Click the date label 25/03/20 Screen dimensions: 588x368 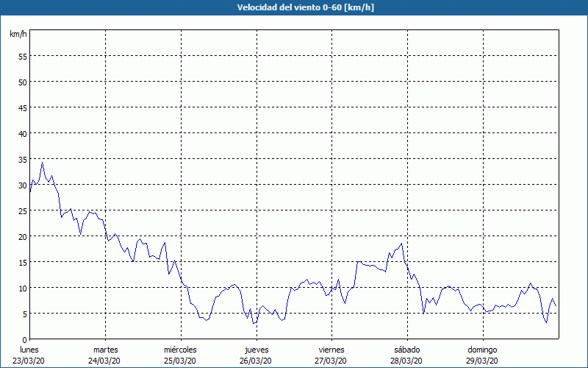(x=180, y=361)
